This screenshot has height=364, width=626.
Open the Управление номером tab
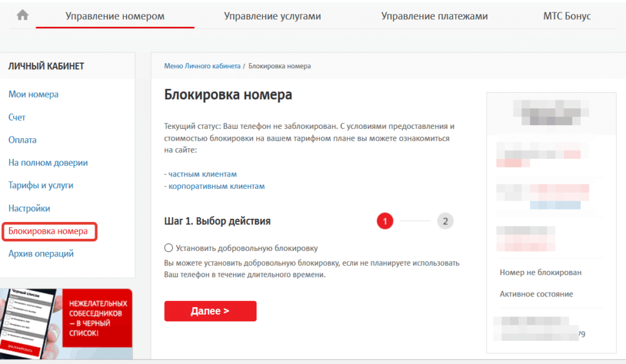[115, 16]
